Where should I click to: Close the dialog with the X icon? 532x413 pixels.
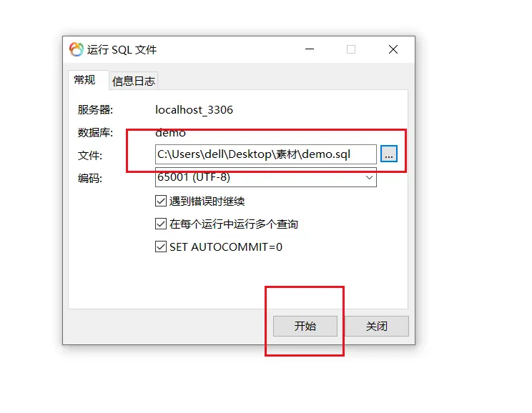point(393,49)
